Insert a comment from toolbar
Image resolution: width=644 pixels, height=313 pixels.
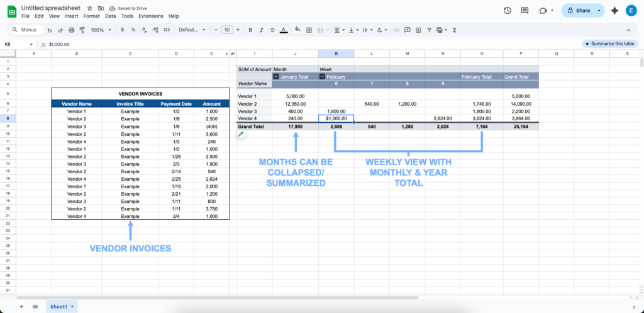[408, 30]
